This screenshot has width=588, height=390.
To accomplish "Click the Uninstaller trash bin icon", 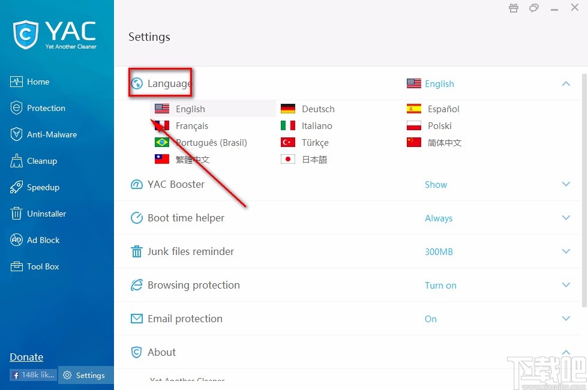I will 16,214.
